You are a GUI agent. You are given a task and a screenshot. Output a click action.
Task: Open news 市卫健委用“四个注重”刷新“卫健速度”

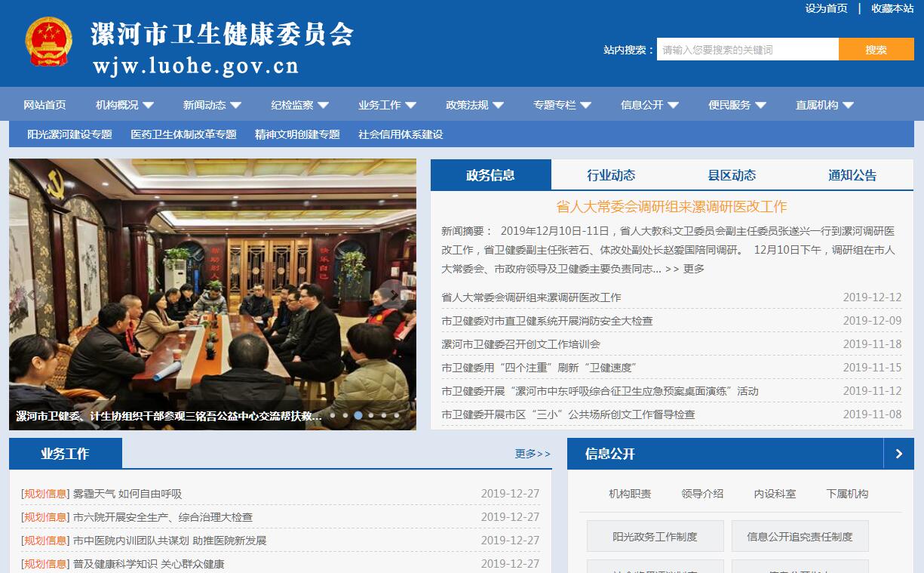click(x=539, y=368)
